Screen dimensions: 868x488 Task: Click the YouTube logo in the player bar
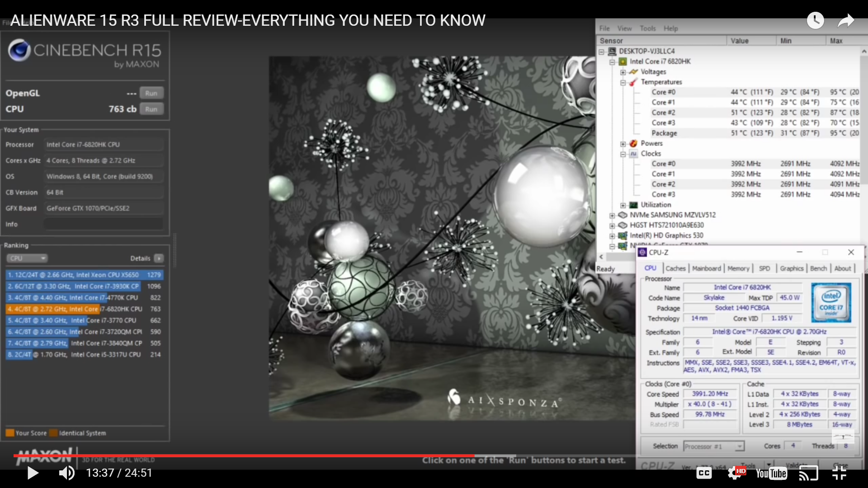(x=771, y=473)
